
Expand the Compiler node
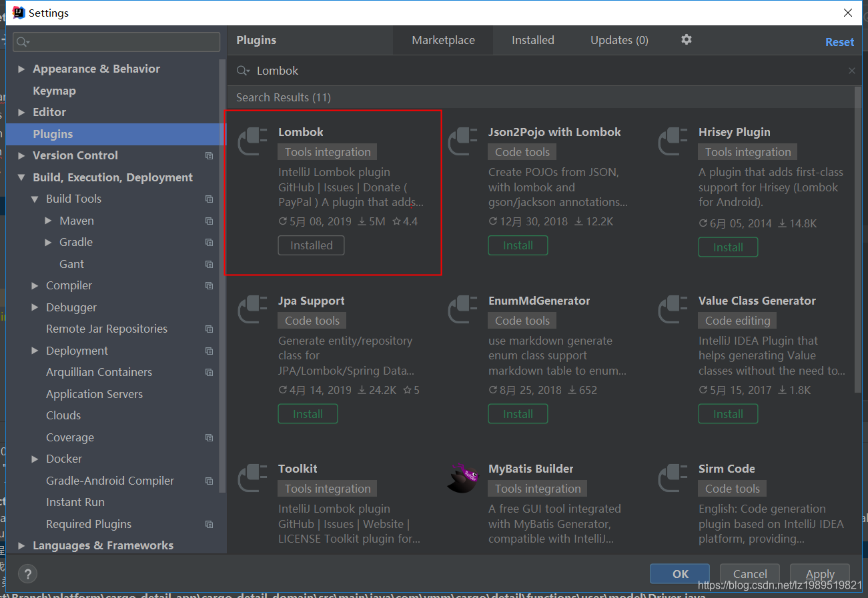coord(35,285)
